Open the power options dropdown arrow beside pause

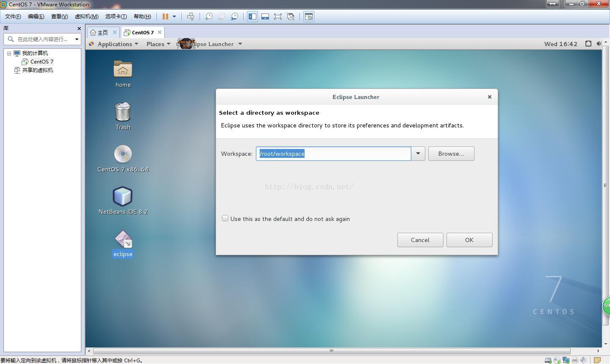pyautogui.click(x=174, y=17)
